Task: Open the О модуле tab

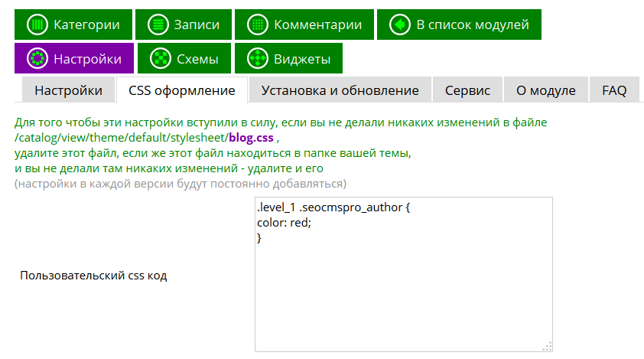Action: pyautogui.click(x=545, y=90)
